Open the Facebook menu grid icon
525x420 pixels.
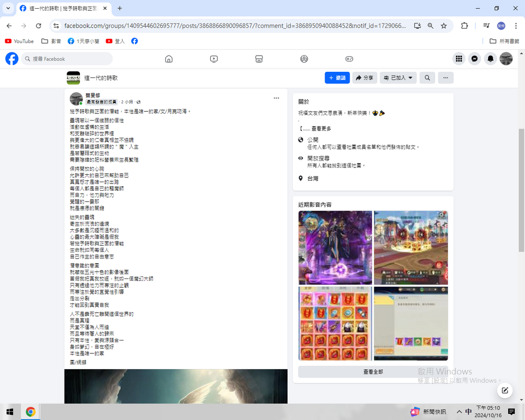point(459,59)
